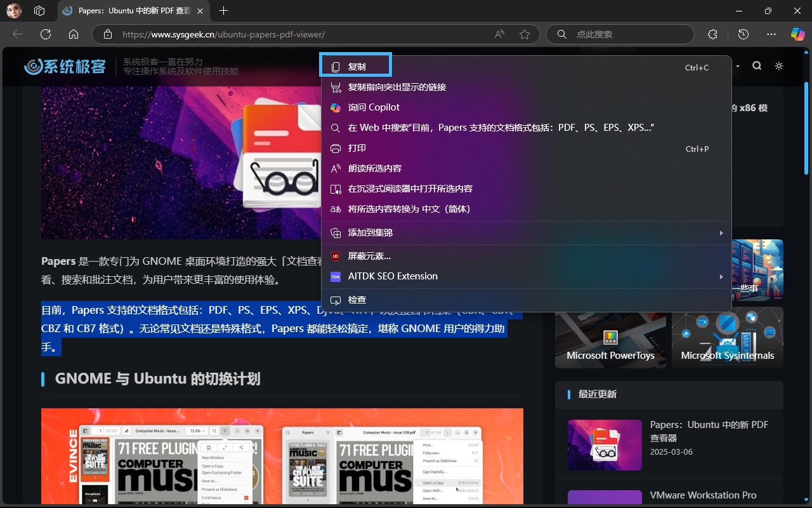
Task: Open browser history clock icon
Action: click(743, 34)
